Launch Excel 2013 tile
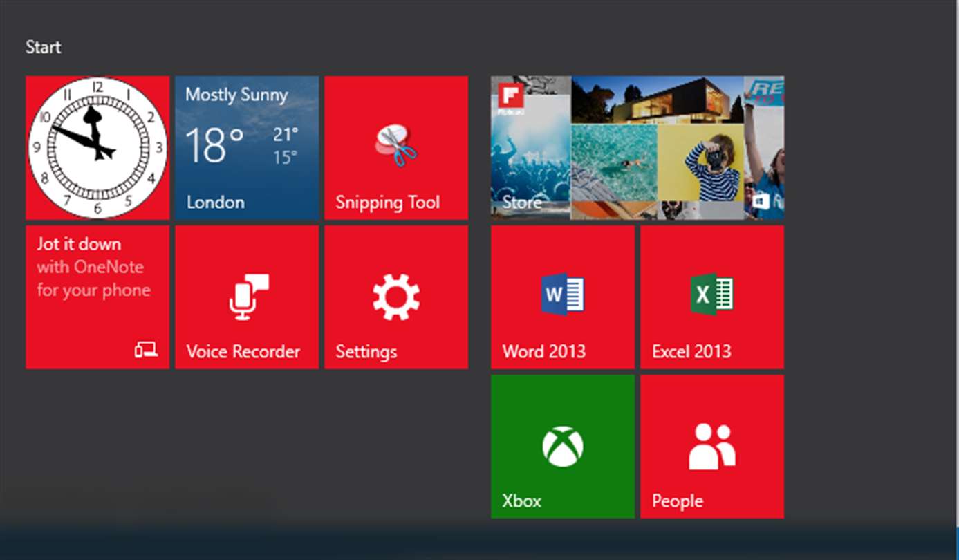The height and width of the screenshot is (560, 959). [712, 297]
